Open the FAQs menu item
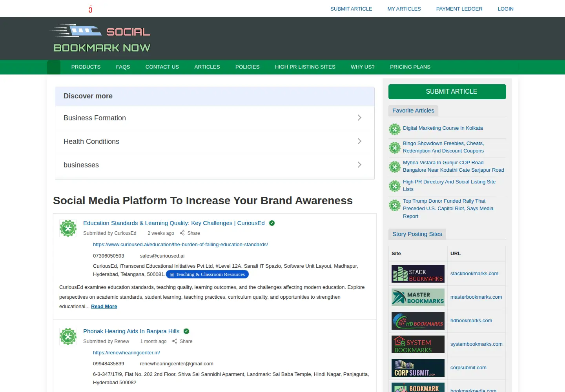This screenshot has height=392, width=565. 123,67
